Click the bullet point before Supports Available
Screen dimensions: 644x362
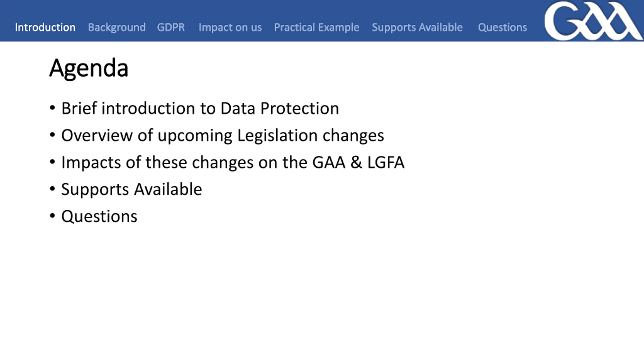(x=52, y=189)
